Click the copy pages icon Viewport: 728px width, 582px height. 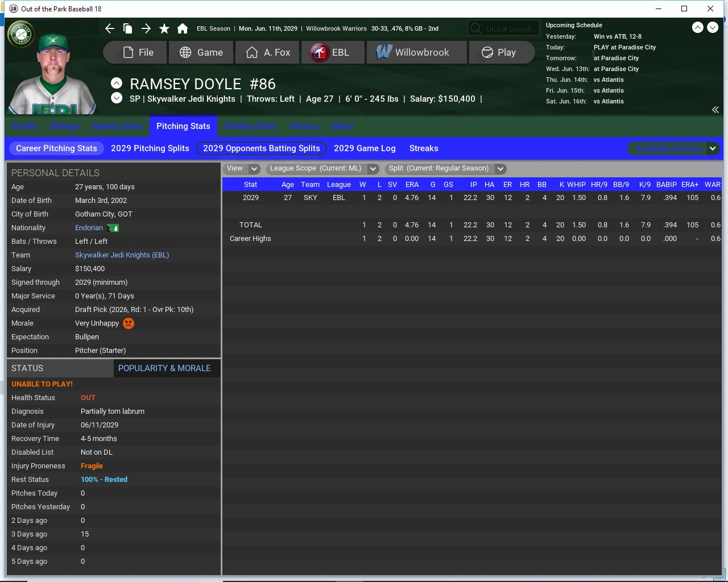(x=128, y=28)
